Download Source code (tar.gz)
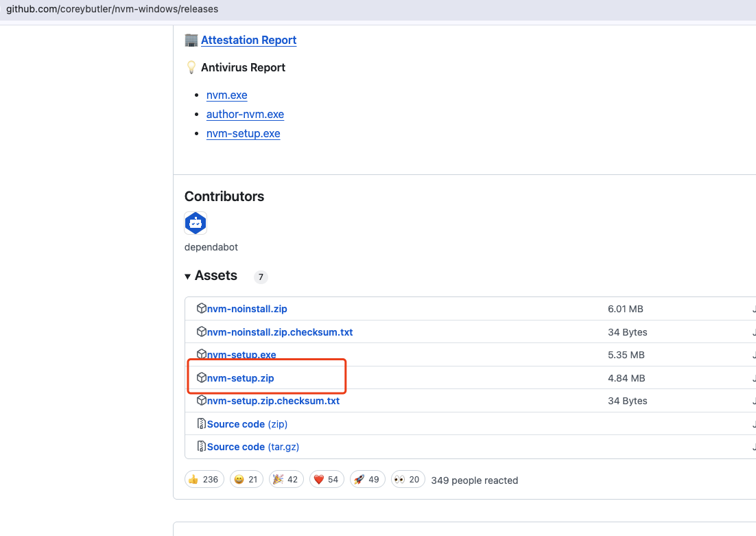The height and width of the screenshot is (536, 756). [x=253, y=447]
